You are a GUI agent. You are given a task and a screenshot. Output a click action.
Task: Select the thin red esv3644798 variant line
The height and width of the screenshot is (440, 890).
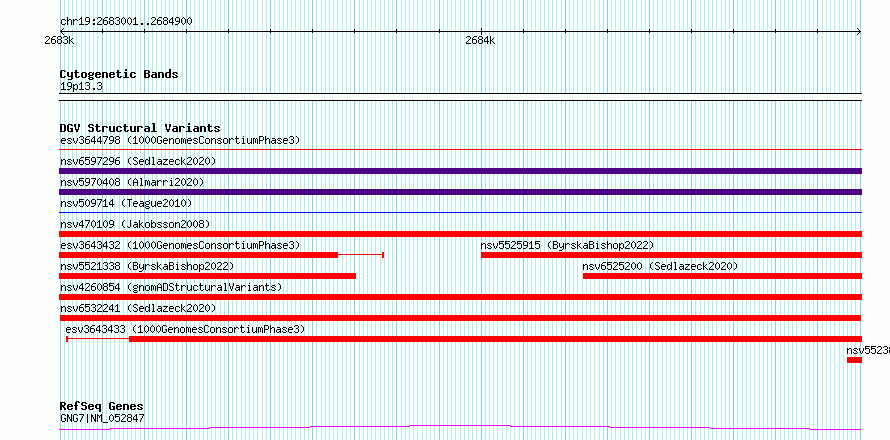(460, 150)
